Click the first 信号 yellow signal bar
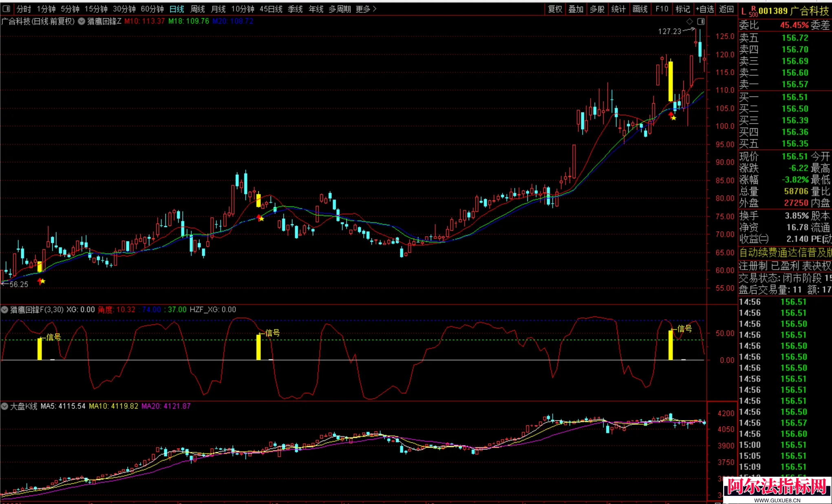 point(40,349)
